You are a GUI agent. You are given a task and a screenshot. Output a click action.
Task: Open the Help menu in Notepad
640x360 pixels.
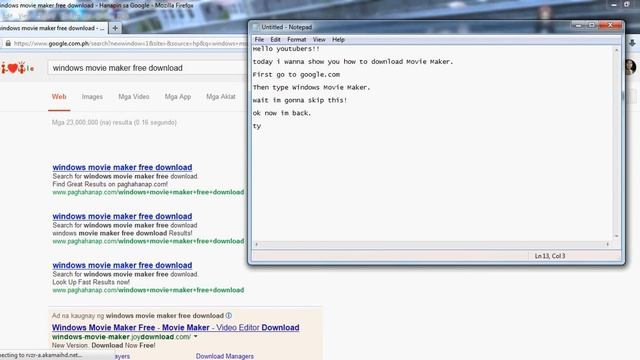(x=338, y=40)
